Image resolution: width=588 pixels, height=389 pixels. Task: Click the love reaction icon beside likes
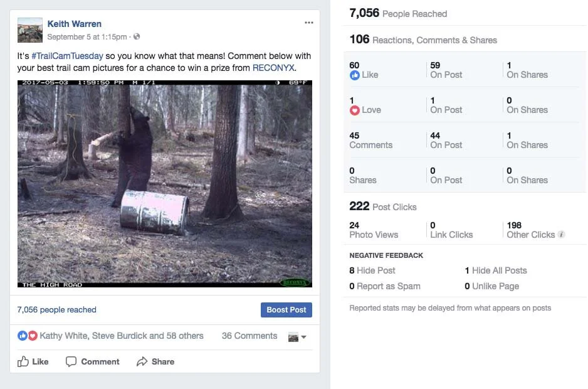[33, 336]
